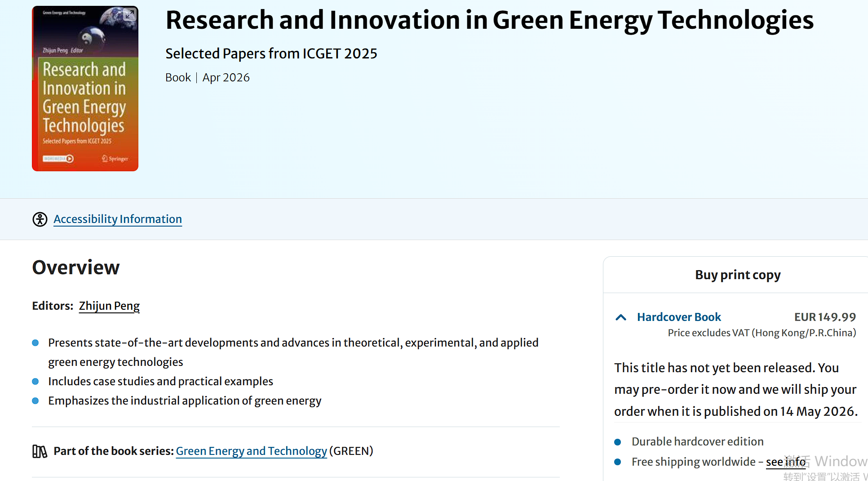Viewport: 868px width, 481px height.
Task: Click the Overview section heading
Action: point(76,267)
